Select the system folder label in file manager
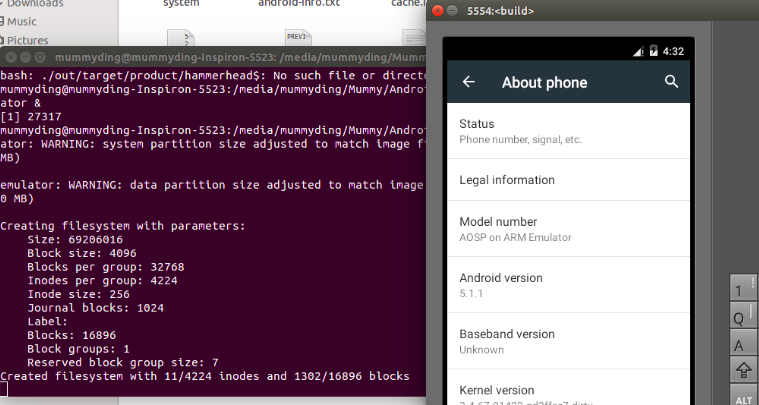 tap(181, 3)
